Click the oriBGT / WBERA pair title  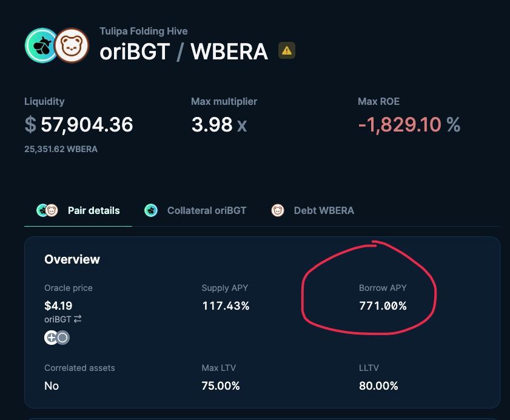184,52
